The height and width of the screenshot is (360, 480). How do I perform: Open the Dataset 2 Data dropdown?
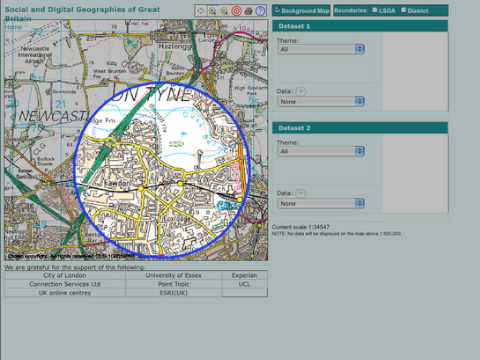(322, 203)
